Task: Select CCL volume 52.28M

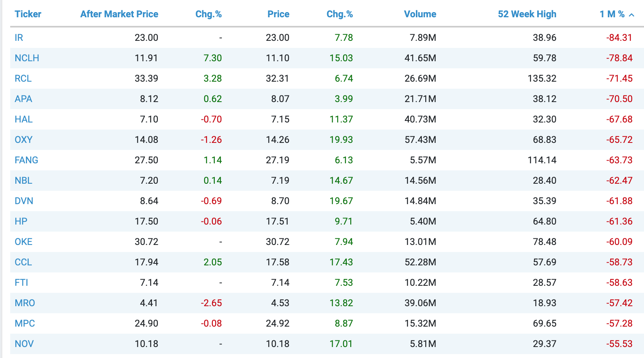Action: click(x=420, y=262)
